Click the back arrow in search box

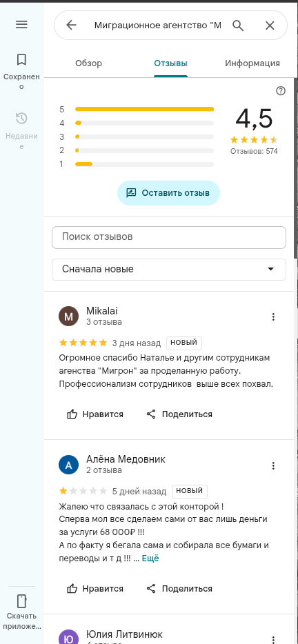click(x=71, y=26)
